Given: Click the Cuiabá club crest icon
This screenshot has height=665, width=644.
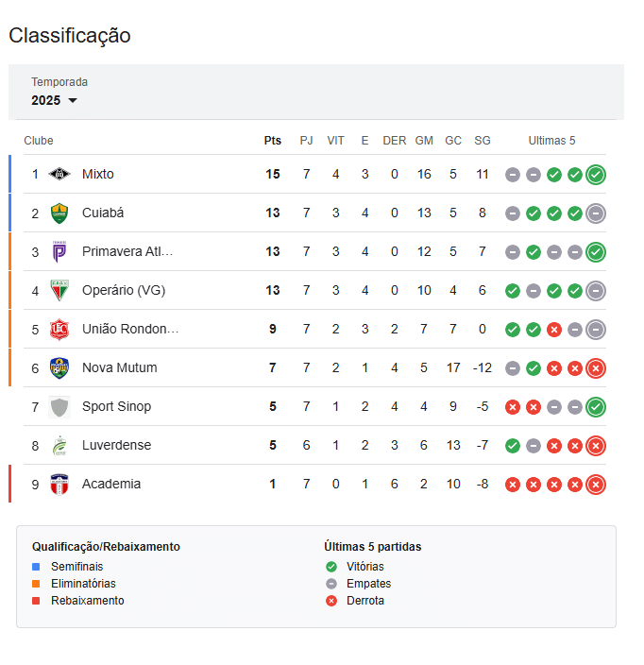Looking at the screenshot, I should coord(59,213).
